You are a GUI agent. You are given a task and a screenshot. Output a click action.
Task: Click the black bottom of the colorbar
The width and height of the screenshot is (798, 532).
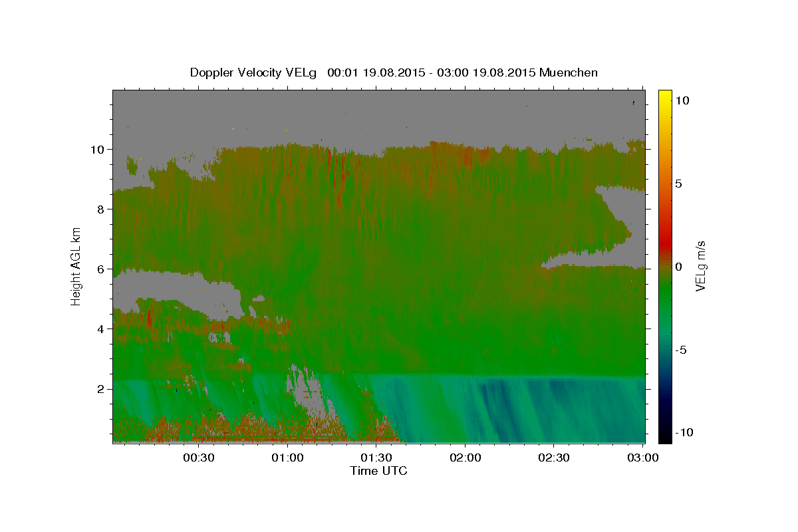point(664,436)
